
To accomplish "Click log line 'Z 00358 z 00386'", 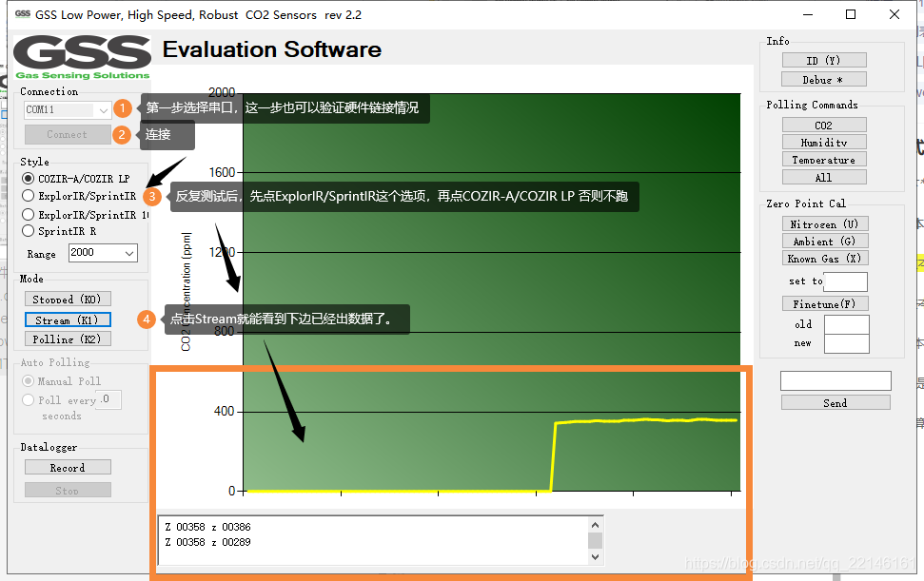I will (x=208, y=527).
